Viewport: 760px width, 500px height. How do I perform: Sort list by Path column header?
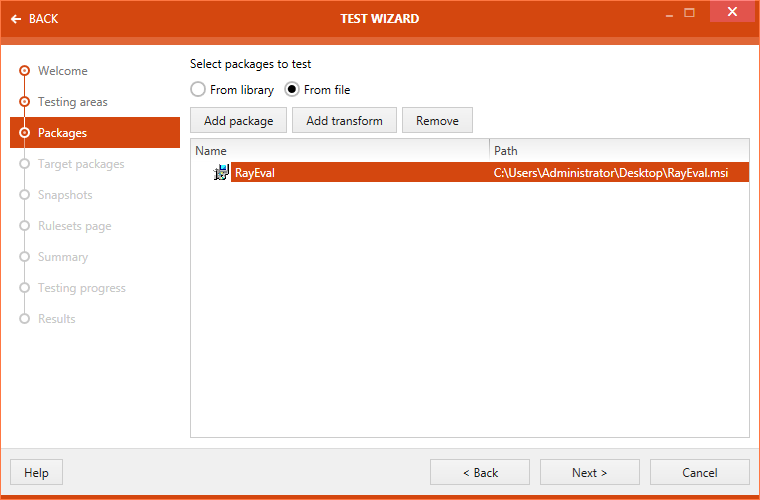point(619,151)
